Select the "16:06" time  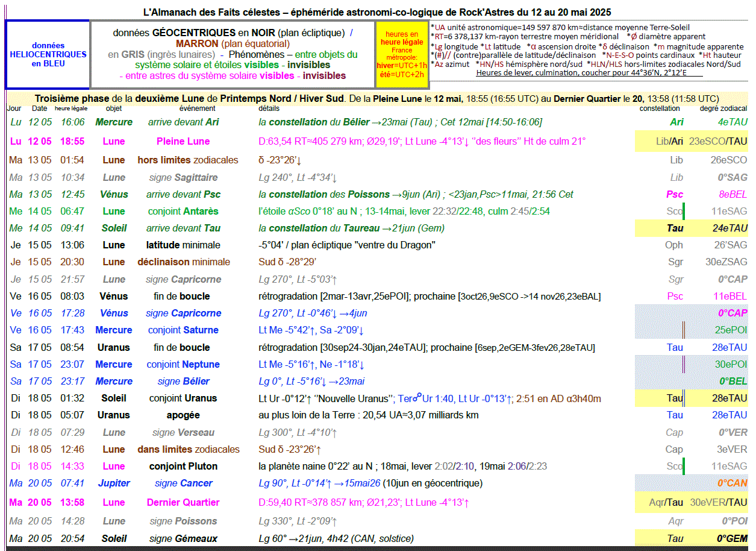point(73,122)
